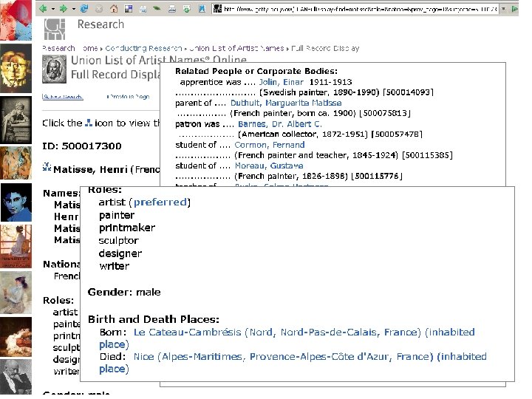Open the Jolin, Einar record link
Viewport: 532px width, 399px height.
pos(282,82)
